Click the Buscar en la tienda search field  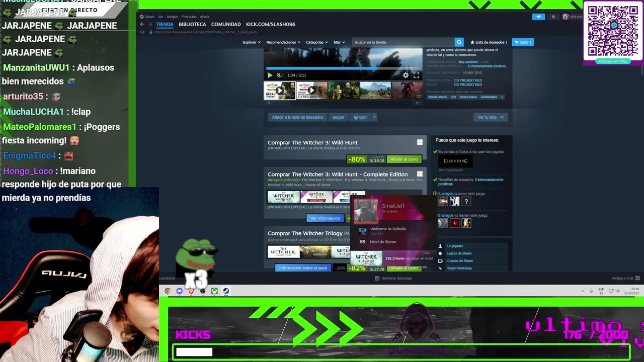tap(404, 42)
